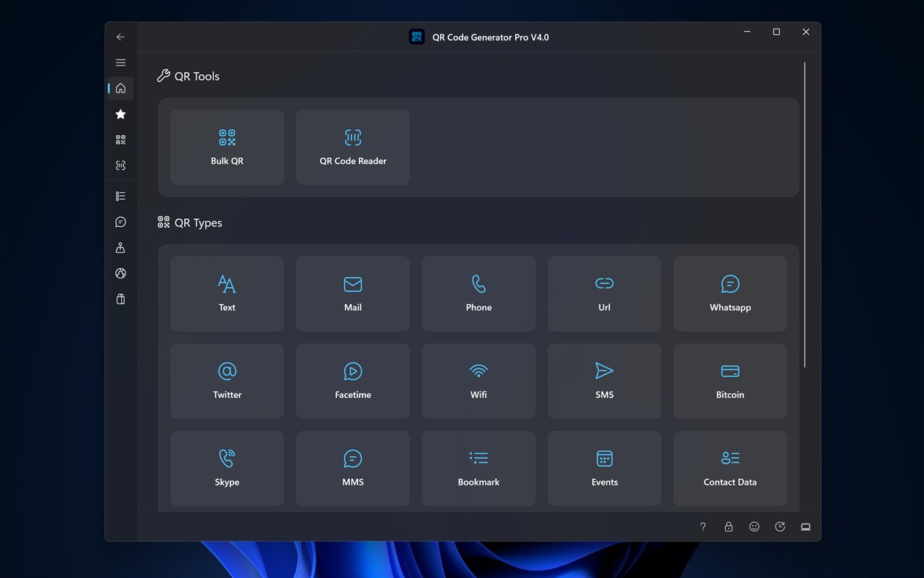Open the gift icon in the sidebar
The width and height of the screenshot is (924, 578).
coord(120,299)
